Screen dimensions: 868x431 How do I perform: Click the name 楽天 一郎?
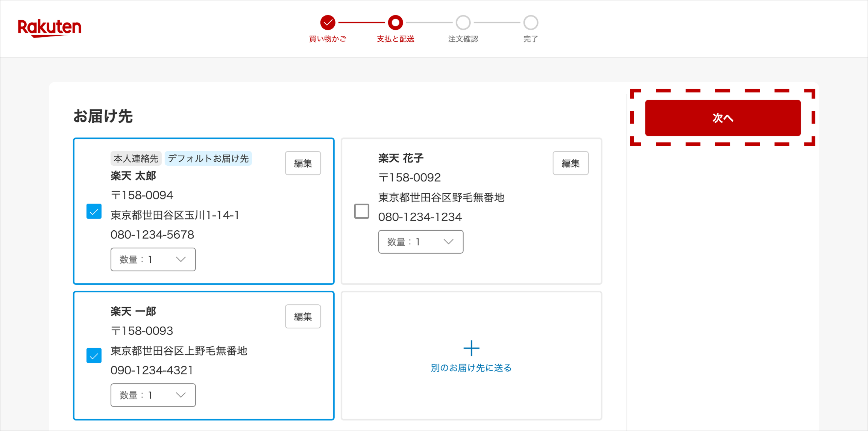tap(133, 312)
